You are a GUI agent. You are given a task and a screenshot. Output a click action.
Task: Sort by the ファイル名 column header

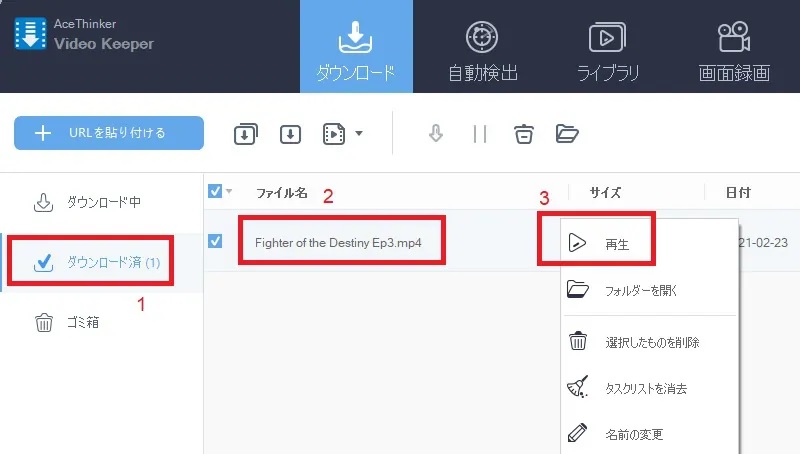coord(282,193)
